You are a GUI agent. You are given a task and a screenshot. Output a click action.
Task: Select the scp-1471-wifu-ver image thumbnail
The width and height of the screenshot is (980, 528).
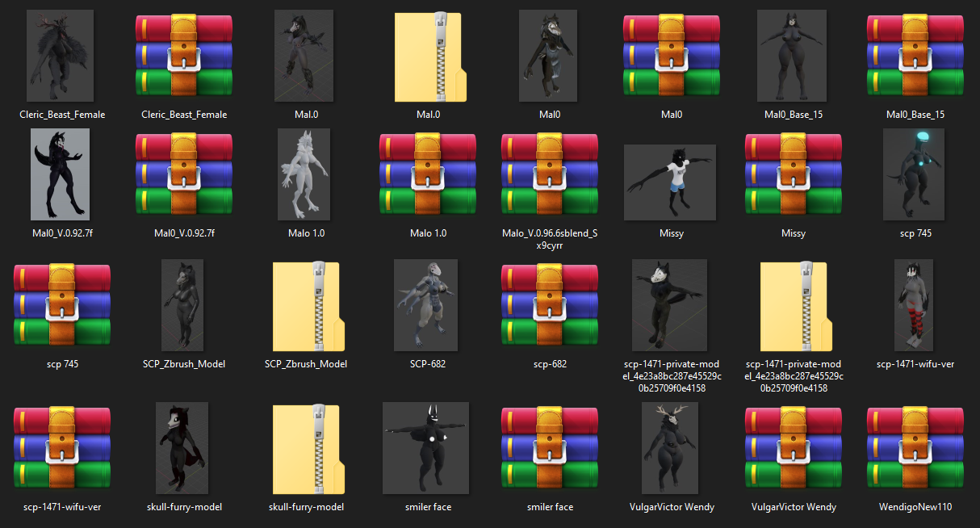pos(914,305)
